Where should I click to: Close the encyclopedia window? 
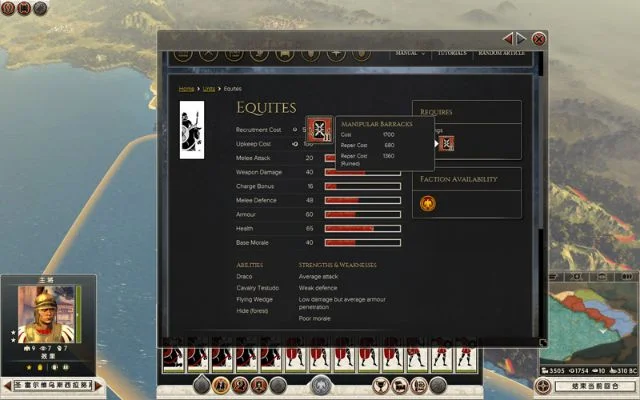coord(539,39)
